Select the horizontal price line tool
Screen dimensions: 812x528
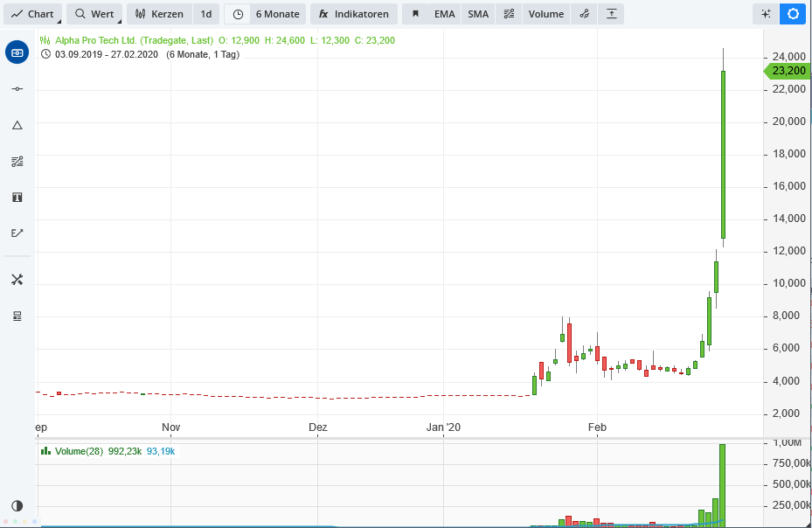click(x=17, y=88)
